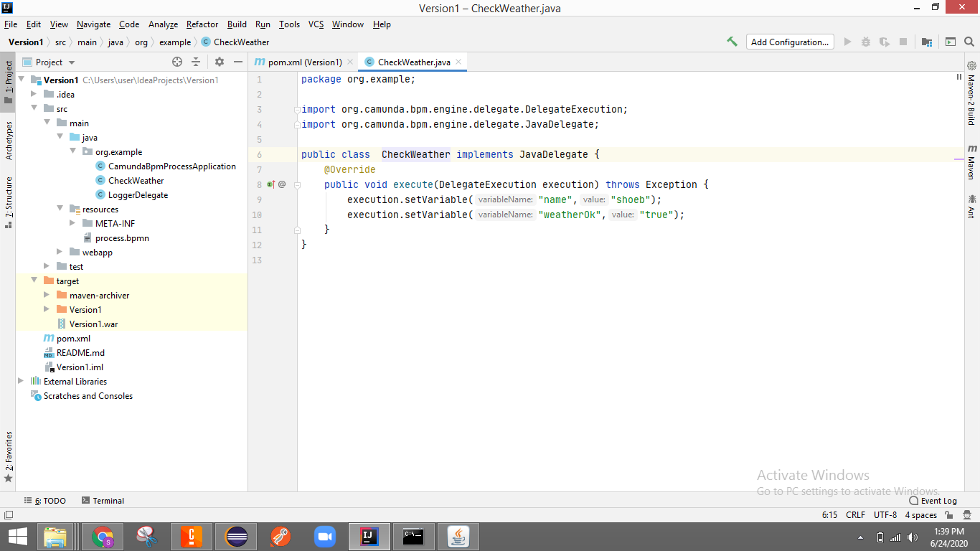
Task: Click the Stop square icon in toolbar
Action: 903,42
